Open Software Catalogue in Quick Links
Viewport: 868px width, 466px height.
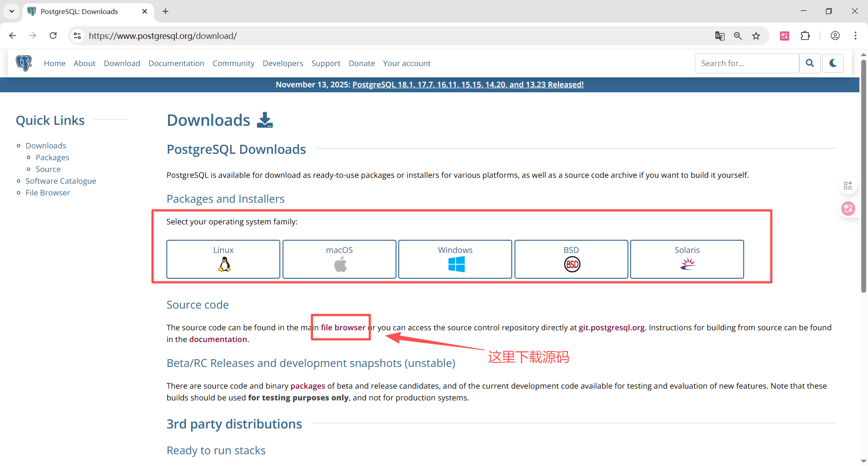[x=61, y=181]
